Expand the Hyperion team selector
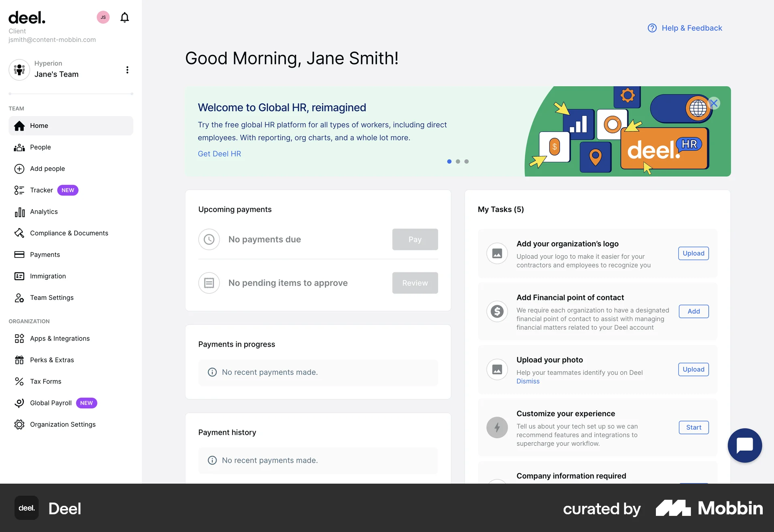Image resolution: width=774 pixels, height=532 pixels. click(x=56, y=70)
